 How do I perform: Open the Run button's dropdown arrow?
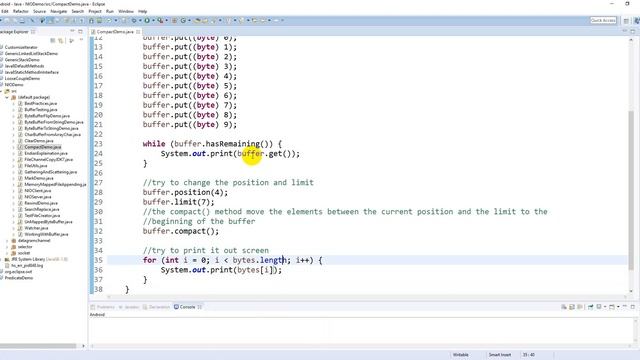pos(153,20)
